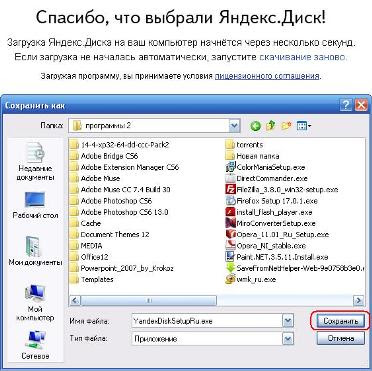This screenshot has height=371, width=372.
Task: Click the file list scroll right arrow
Action: tap(359, 300)
